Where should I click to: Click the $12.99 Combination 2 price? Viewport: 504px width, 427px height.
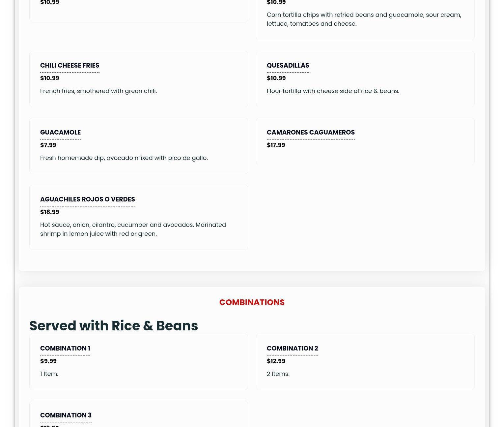point(276,361)
